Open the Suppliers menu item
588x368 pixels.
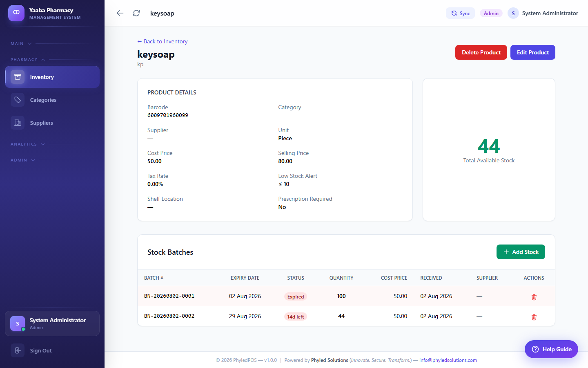tap(52, 123)
